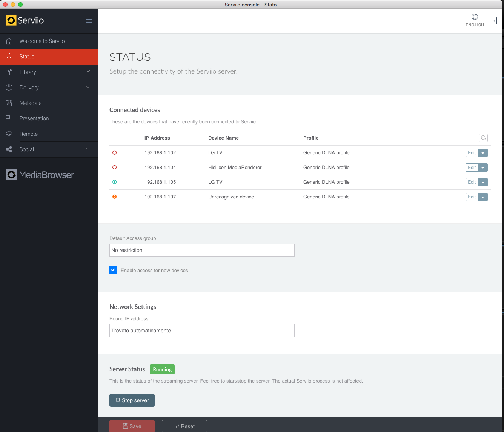Image resolution: width=504 pixels, height=432 pixels.
Task: Click status icon for 192.168.1.107 device
Action: point(115,197)
